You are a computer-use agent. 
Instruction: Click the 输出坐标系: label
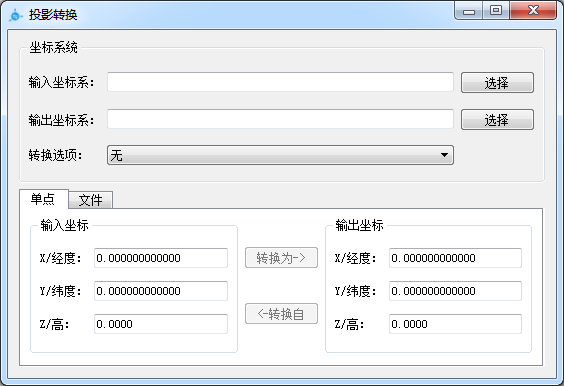point(61,120)
